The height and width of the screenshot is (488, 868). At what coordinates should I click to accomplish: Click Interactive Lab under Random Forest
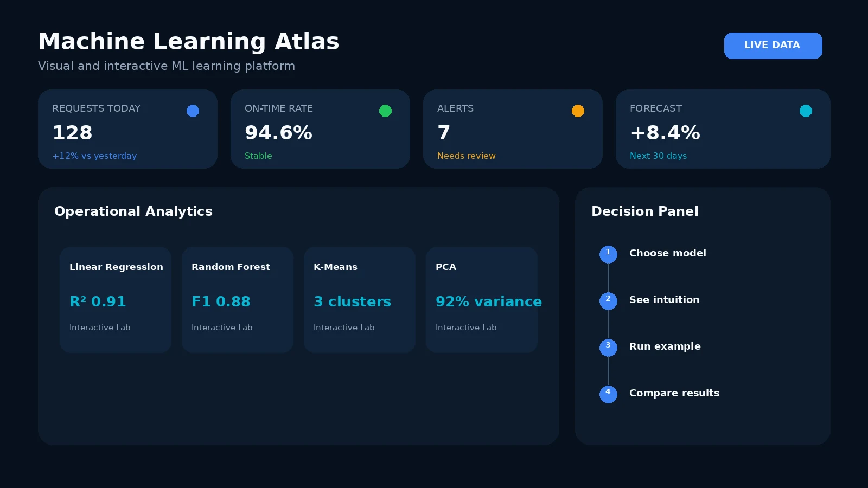click(222, 328)
